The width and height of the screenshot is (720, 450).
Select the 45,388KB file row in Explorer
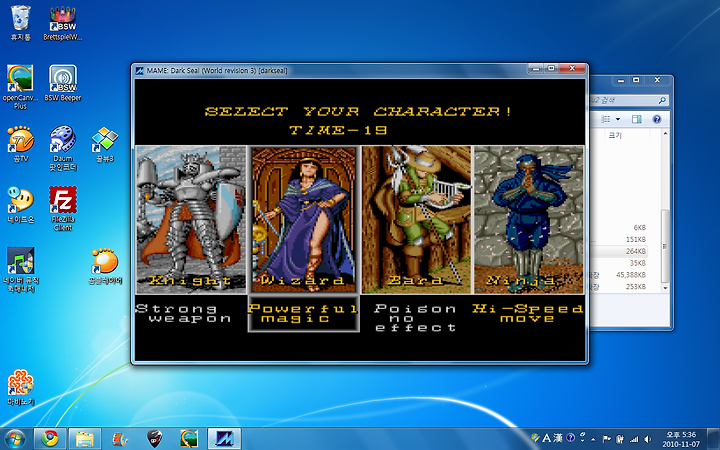click(619, 275)
